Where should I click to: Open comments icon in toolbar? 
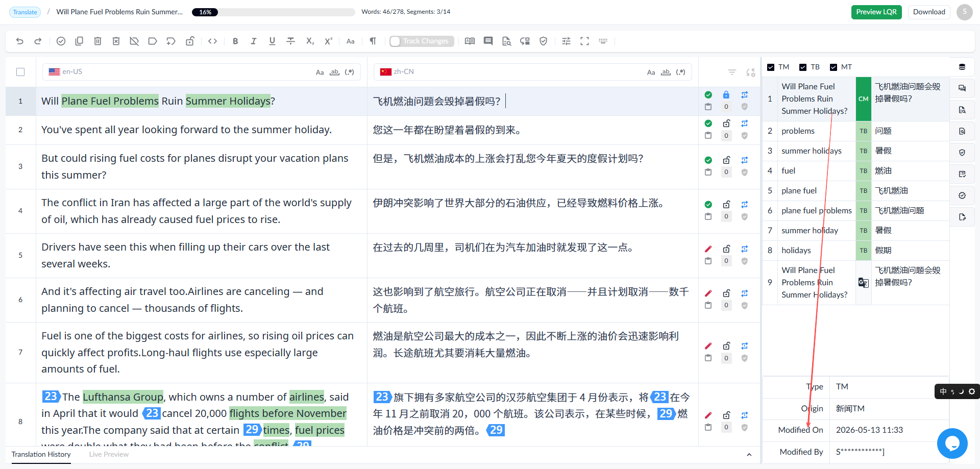488,41
